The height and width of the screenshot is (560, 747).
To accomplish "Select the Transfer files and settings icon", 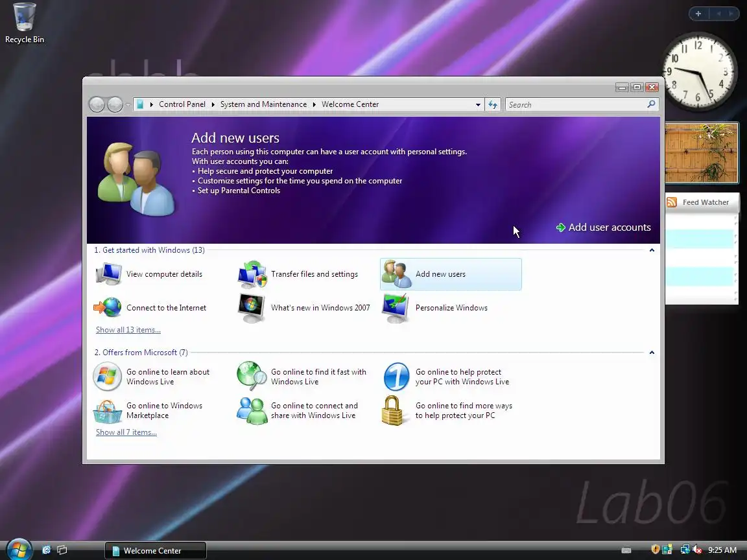I will [252, 274].
